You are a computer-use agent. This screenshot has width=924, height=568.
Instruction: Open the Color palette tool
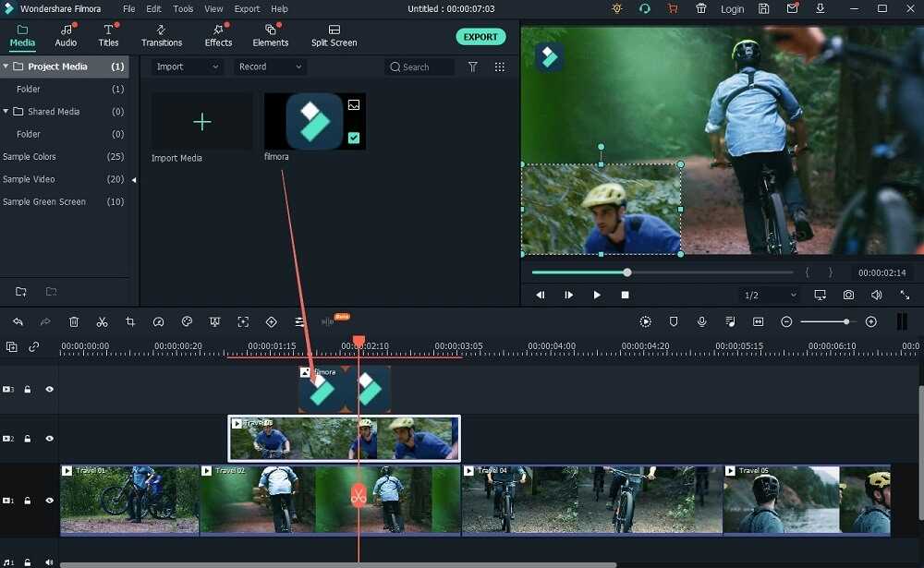pyautogui.click(x=187, y=321)
